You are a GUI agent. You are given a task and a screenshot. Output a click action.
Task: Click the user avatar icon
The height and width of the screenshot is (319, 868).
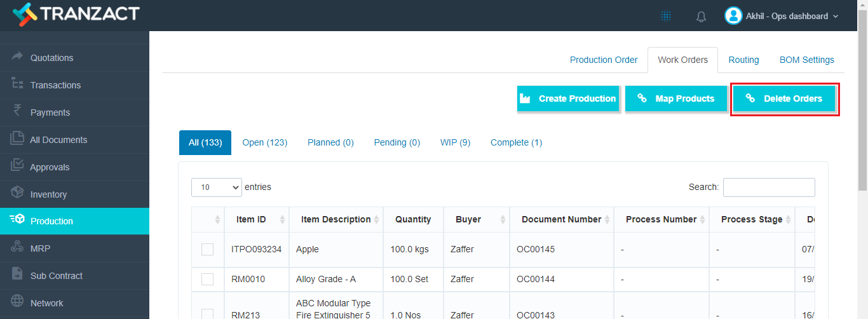[x=733, y=16]
